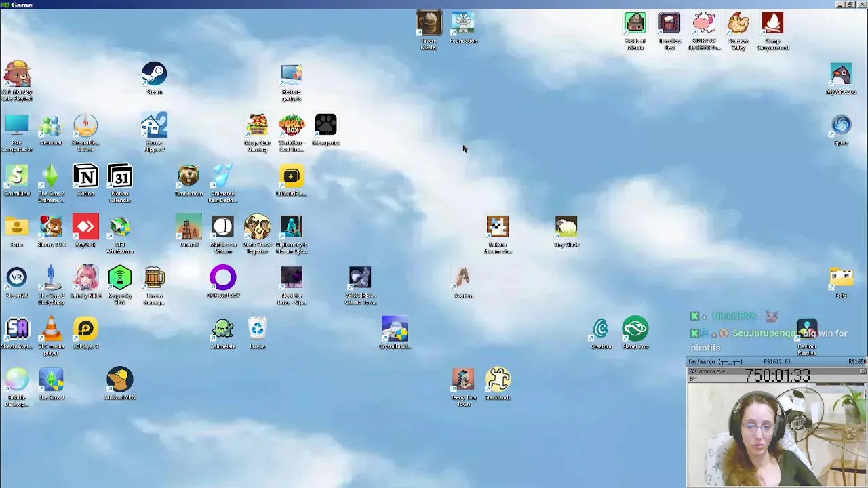Minimize the Game window

point(840,5)
